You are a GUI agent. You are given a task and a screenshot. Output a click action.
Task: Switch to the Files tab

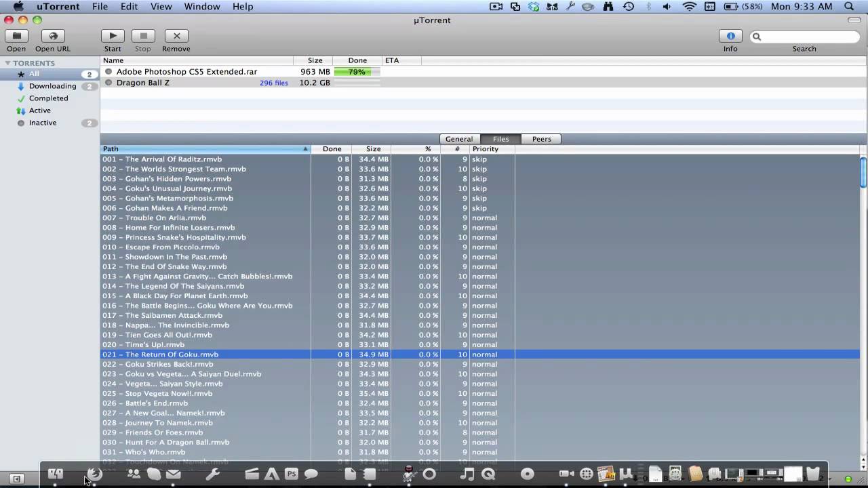500,139
